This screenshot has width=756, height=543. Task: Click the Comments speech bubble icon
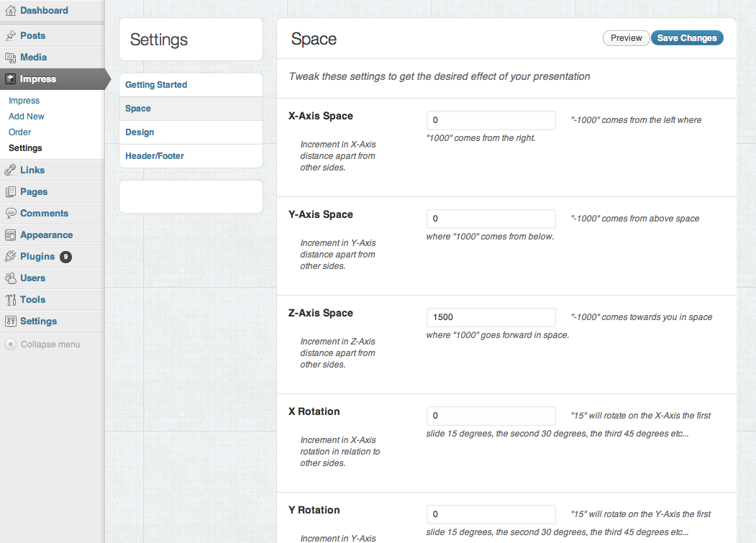(x=10, y=214)
